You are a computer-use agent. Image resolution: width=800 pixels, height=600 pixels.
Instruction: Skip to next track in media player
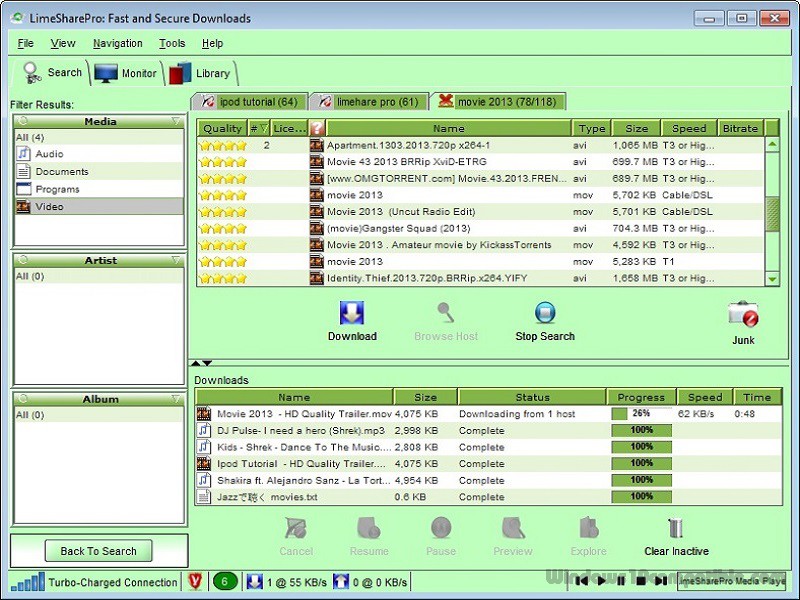pyautogui.click(x=661, y=581)
